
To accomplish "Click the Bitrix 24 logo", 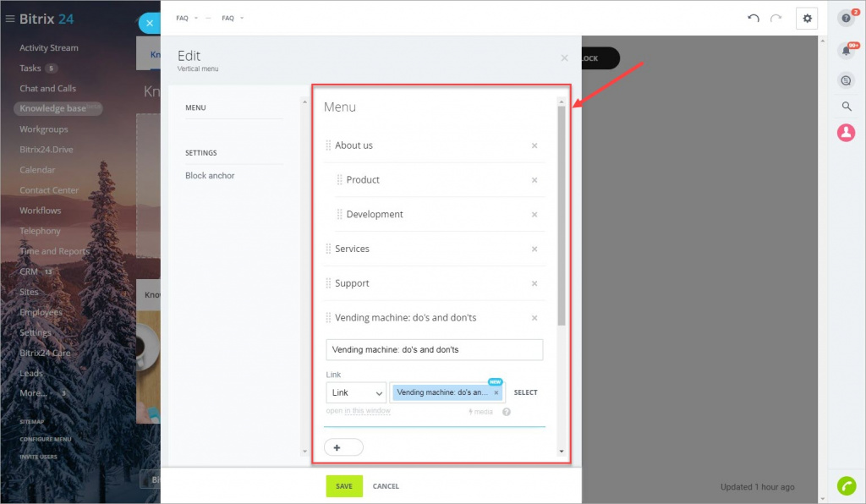I will pos(47,19).
